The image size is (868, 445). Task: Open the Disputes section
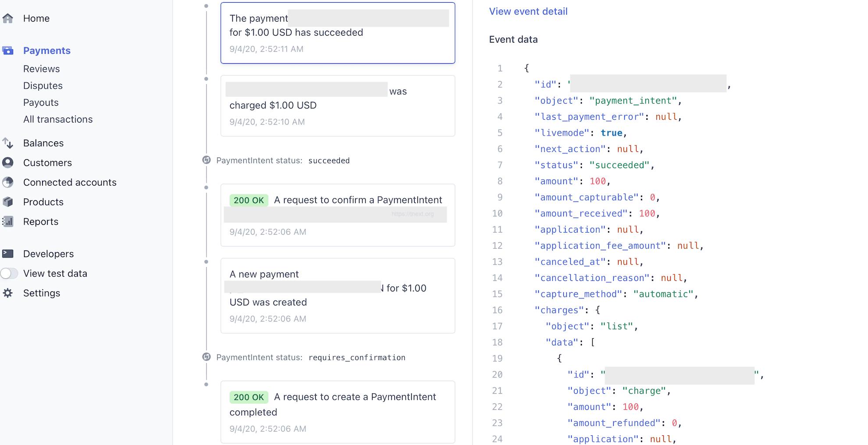pos(43,86)
